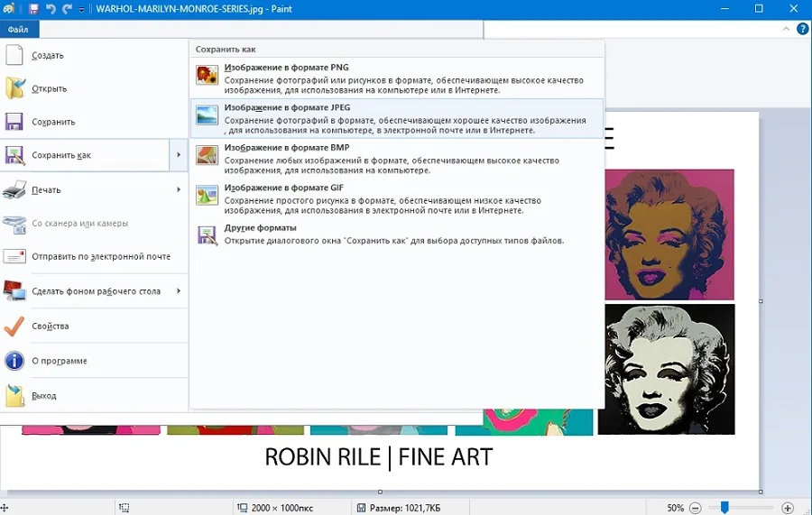
Task: Click the Save floppy disk icon in menu
Action: [14, 122]
